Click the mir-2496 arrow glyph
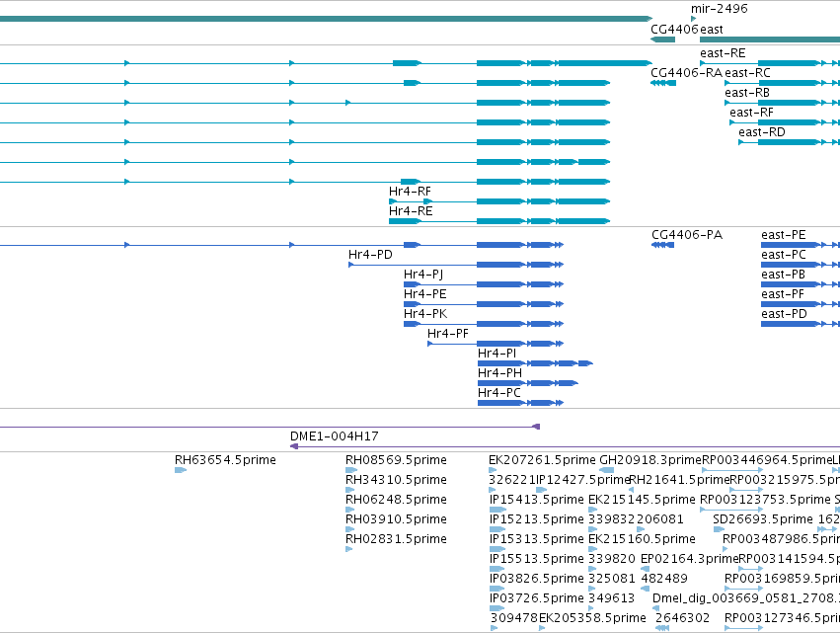840x633 pixels. 694,19
